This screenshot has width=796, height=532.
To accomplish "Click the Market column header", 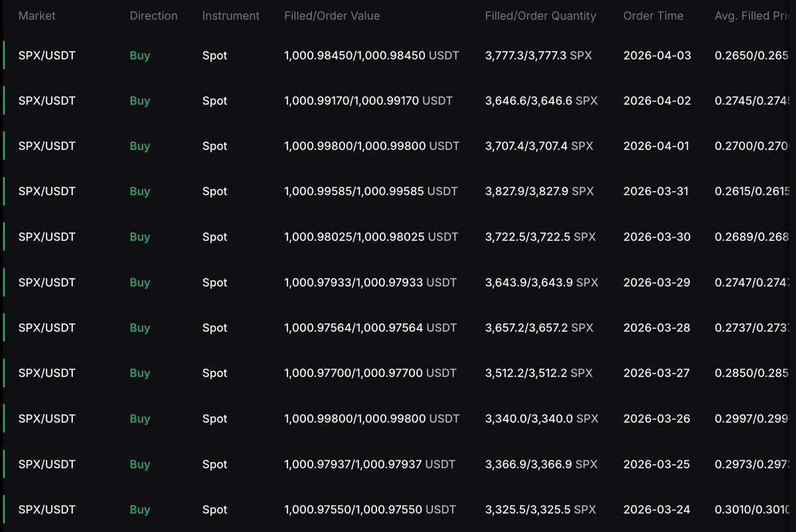I will (x=37, y=16).
